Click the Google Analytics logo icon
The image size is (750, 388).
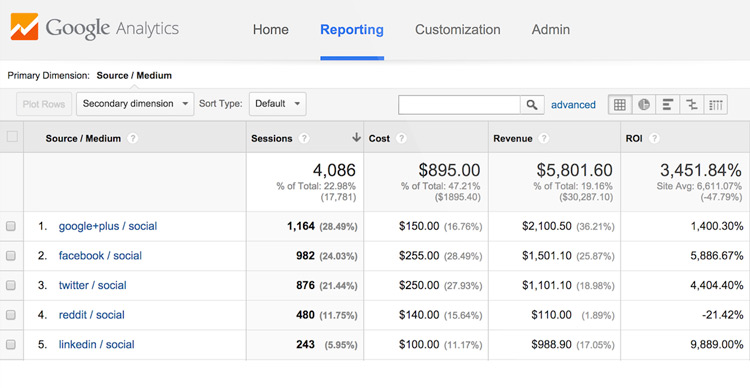click(24, 27)
